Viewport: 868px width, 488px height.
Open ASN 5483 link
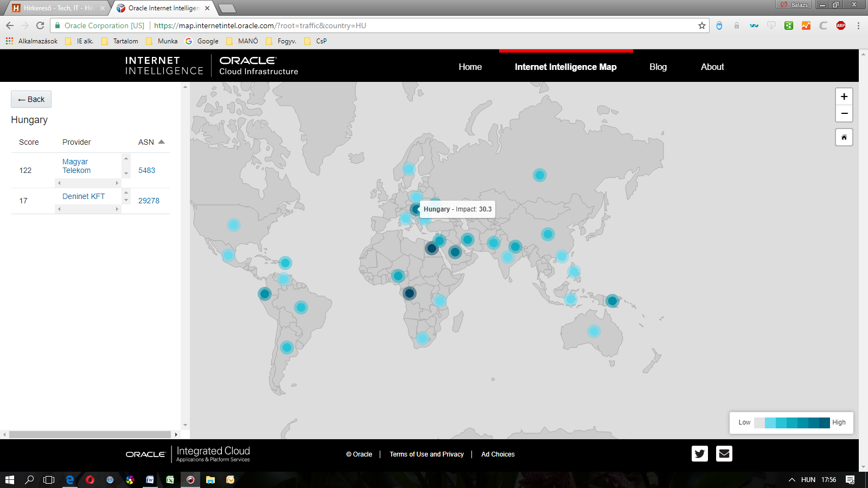coord(146,170)
